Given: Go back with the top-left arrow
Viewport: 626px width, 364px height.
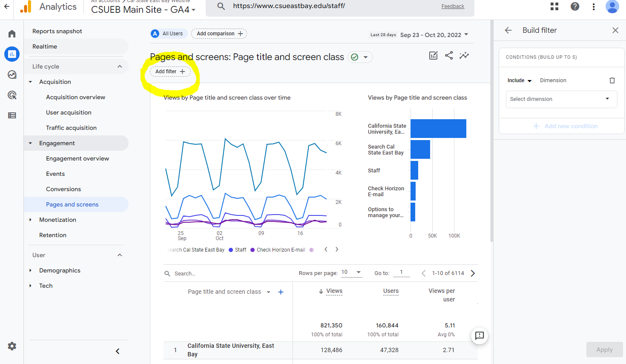Looking at the screenshot, I should point(6,6).
